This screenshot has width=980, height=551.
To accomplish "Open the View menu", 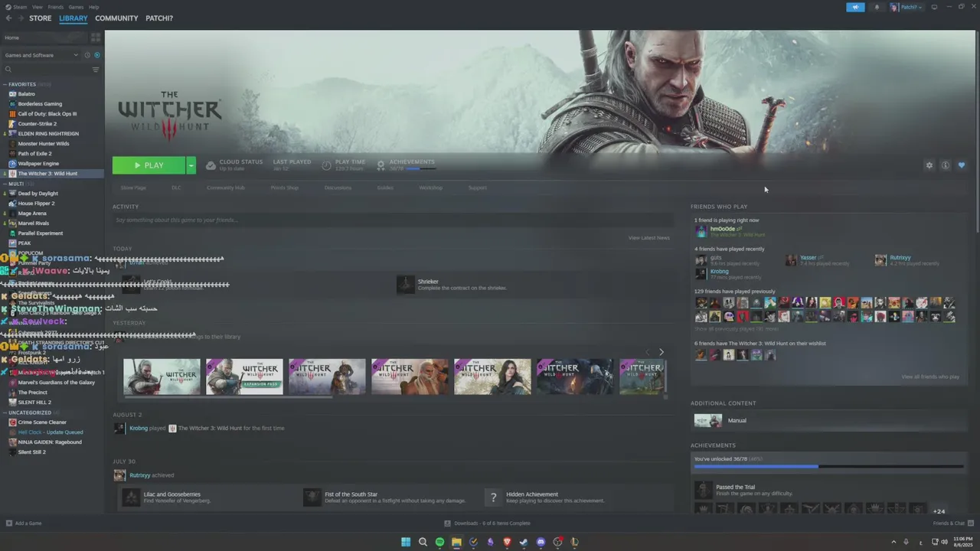I will [x=37, y=7].
